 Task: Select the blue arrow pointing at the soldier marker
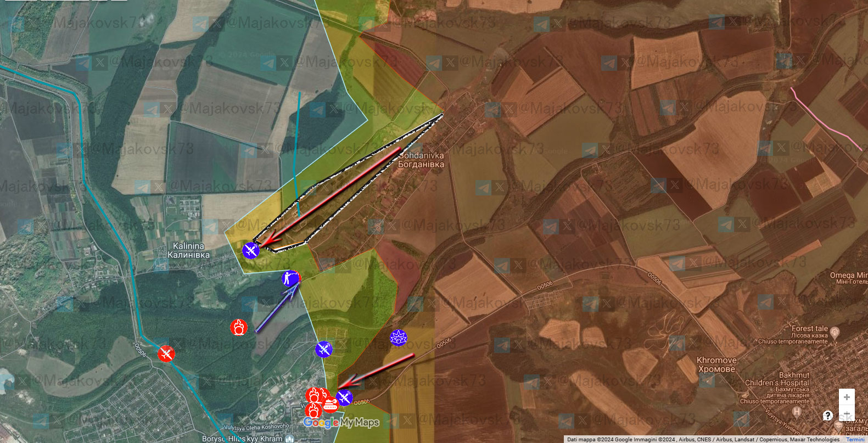pyautogui.click(x=277, y=307)
